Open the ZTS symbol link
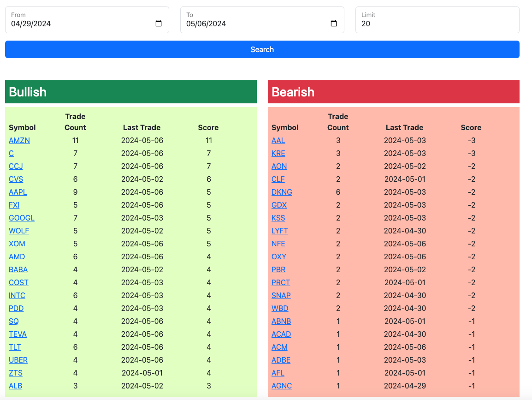 pos(16,373)
